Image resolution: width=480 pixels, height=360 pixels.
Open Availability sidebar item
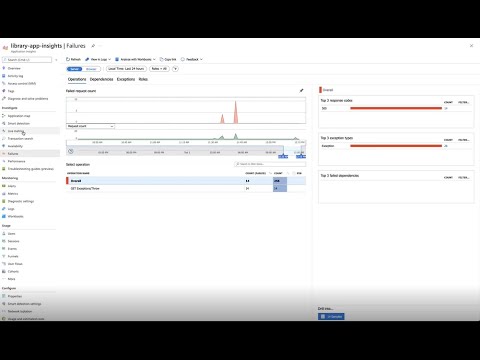15,146
